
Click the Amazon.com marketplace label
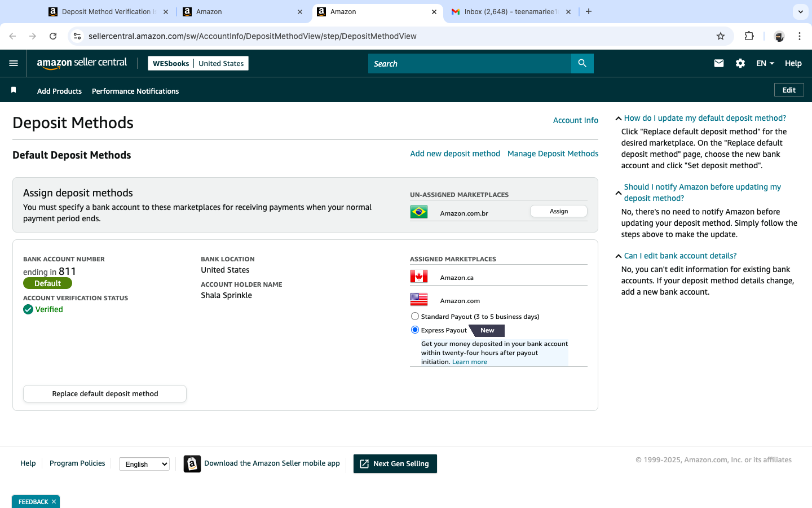pyautogui.click(x=460, y=301)
